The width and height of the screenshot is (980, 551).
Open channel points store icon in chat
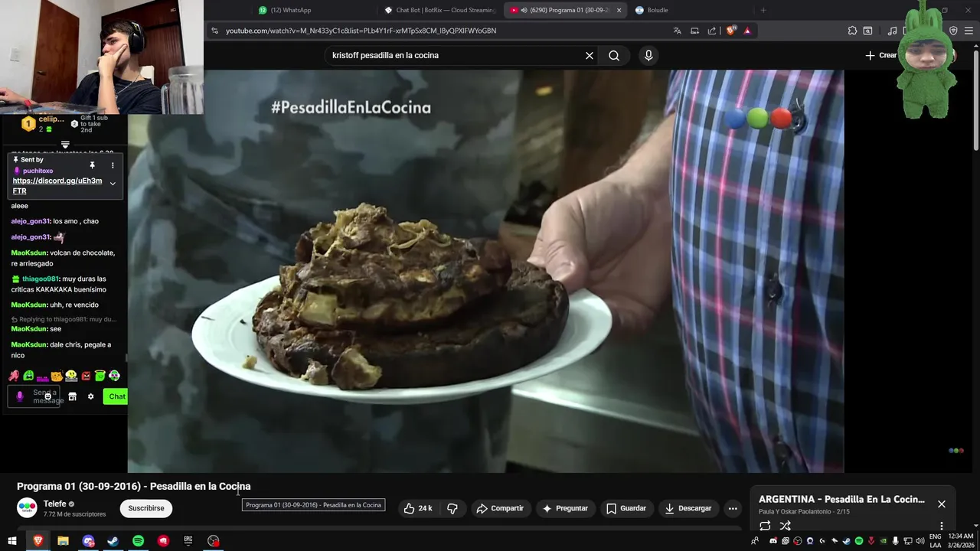coord(73,396)
